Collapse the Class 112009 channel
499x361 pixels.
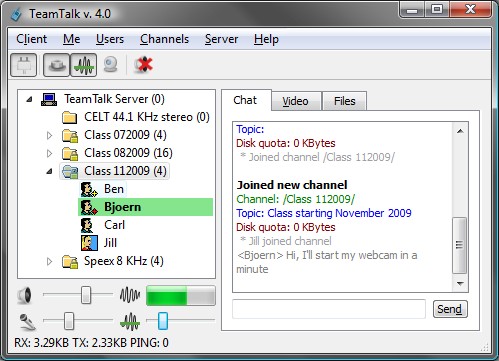pyautogui.click(x=49, y=171)
